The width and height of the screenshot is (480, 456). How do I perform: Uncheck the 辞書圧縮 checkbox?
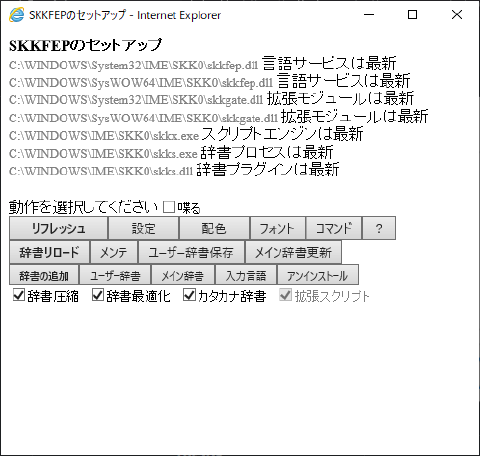pos(19,295)
